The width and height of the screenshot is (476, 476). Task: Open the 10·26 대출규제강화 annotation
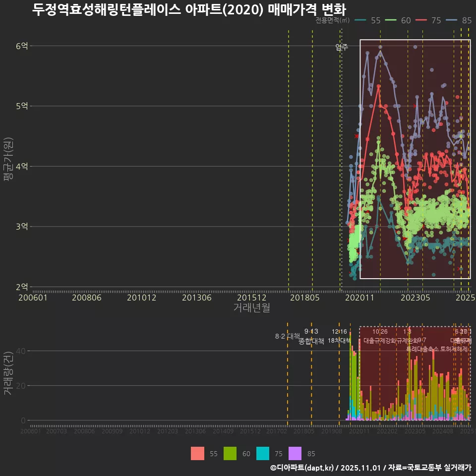click(x=379, y=336)
